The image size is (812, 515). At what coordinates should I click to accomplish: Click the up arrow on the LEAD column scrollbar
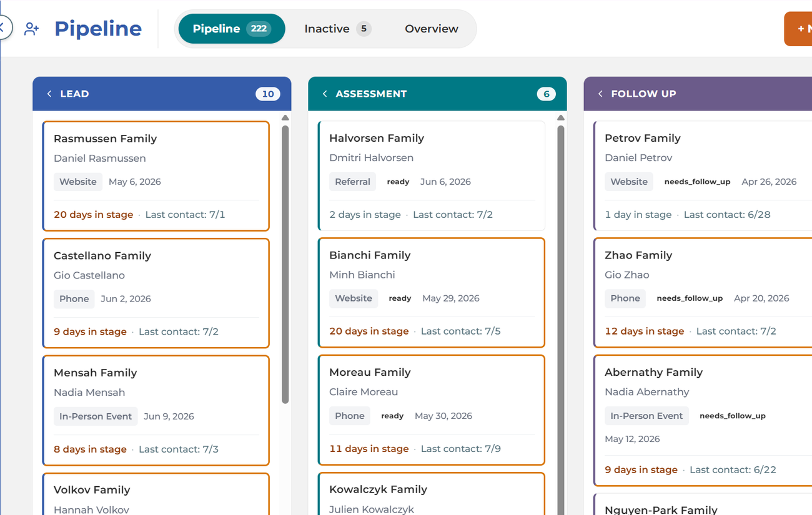click(x=285, y=117)
